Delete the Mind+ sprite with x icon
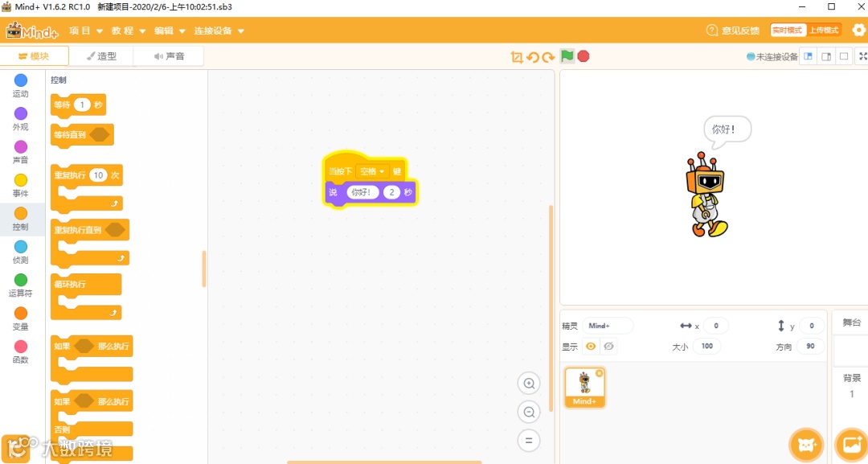 tap(599, 374)
